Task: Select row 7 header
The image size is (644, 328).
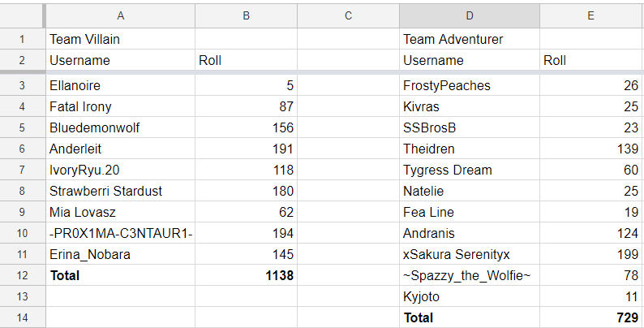Action: [22, 170]
